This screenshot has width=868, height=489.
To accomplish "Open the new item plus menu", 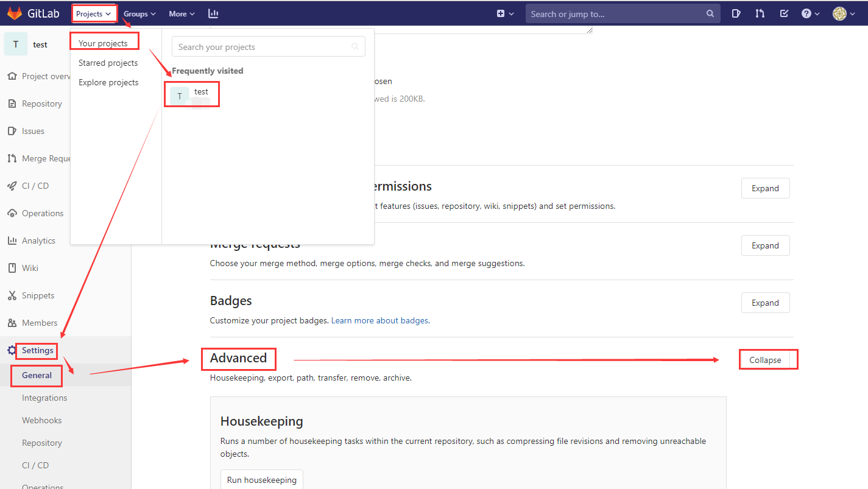I will [505, 13].
